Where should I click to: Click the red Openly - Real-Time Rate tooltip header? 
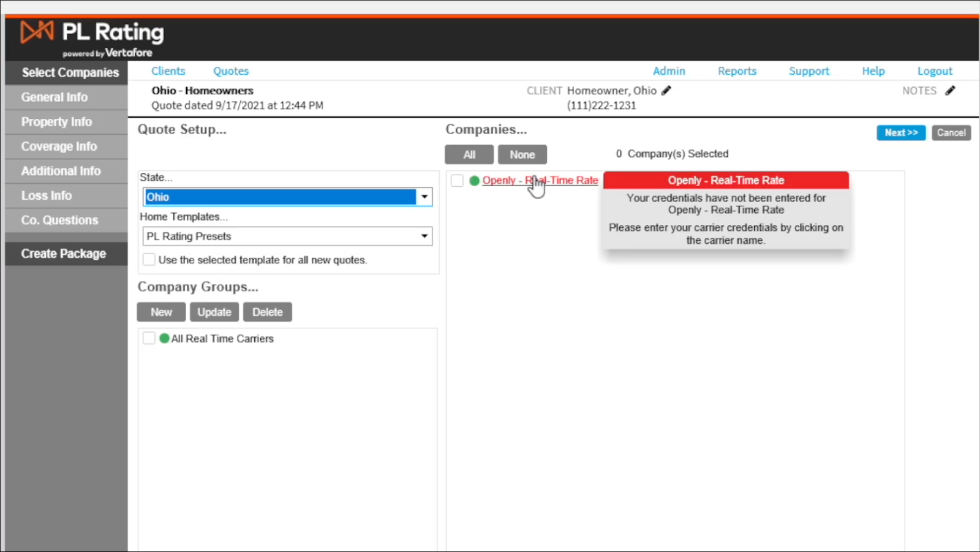pyautogui.click(x=726, y=180)
